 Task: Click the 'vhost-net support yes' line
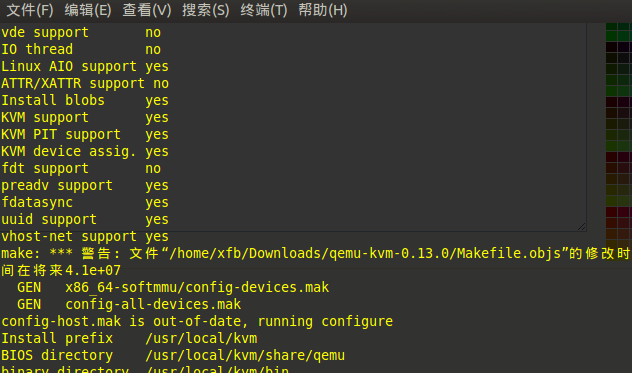tap(85, 236)
